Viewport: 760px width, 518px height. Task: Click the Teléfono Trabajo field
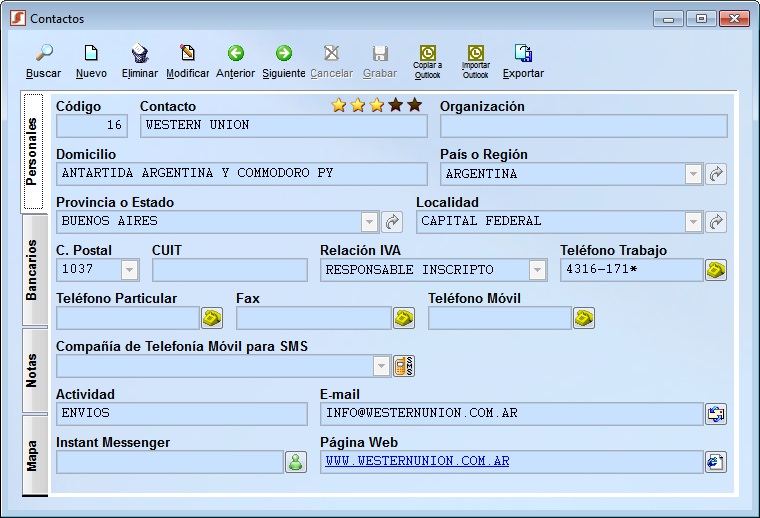(x=632, y=270)
